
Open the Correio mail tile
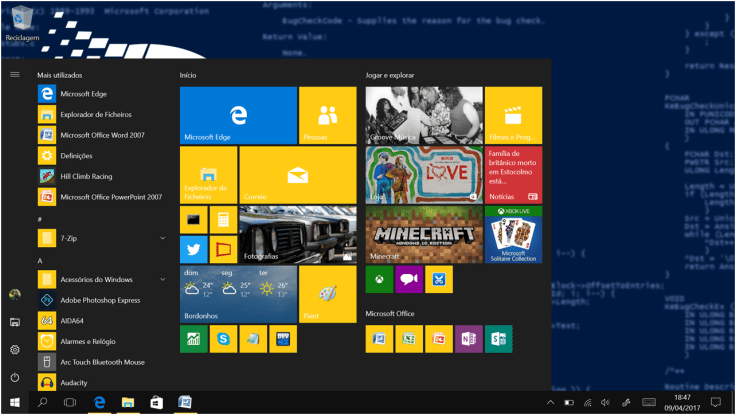pyautogui.click(x=297, y=175)
